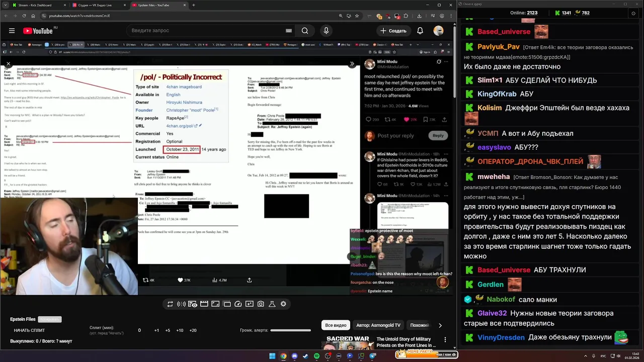
Task: Select the Похожий chip
Action: coord(420,325)
